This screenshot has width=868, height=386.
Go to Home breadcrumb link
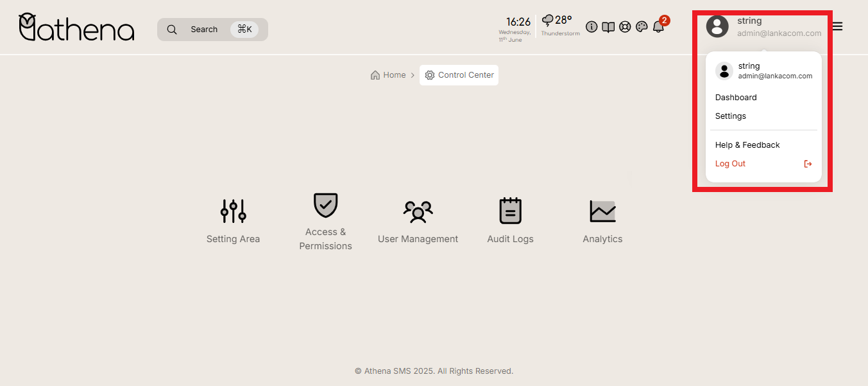click(389, 75)
